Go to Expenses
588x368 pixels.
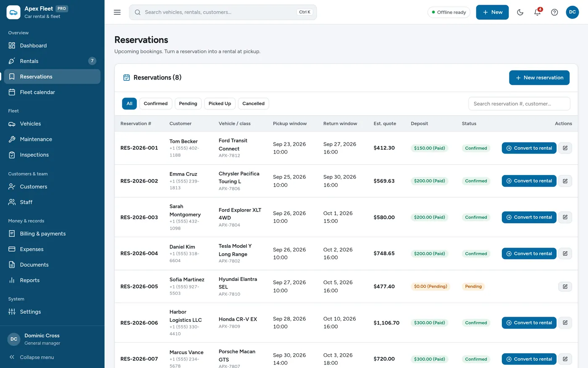pyautogui.click(x=52, y=249)
